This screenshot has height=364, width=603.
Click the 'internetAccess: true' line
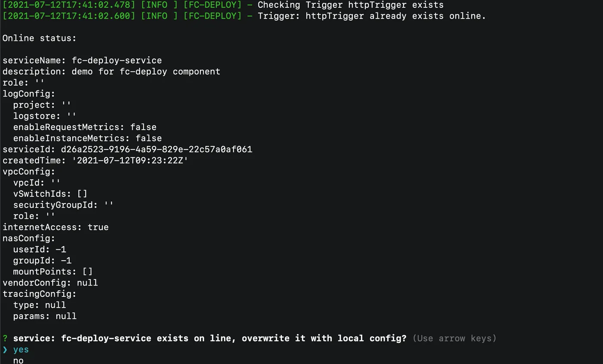56,227
